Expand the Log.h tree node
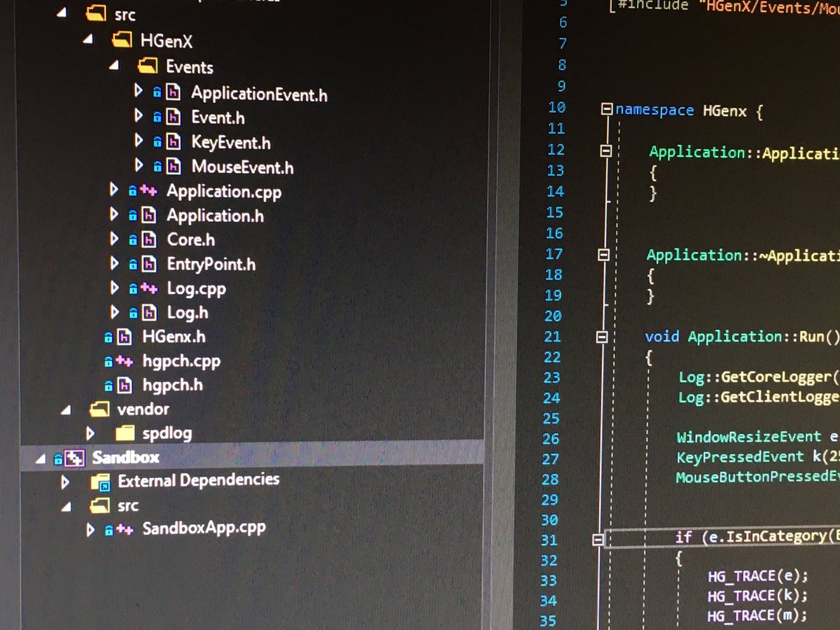 pos(114,312)
